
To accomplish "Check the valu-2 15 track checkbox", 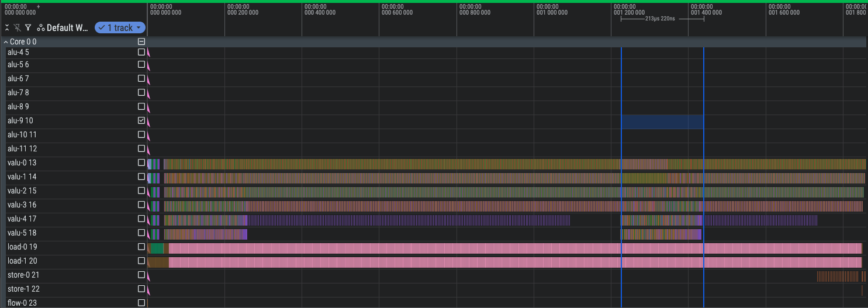I will coord(141,191).
